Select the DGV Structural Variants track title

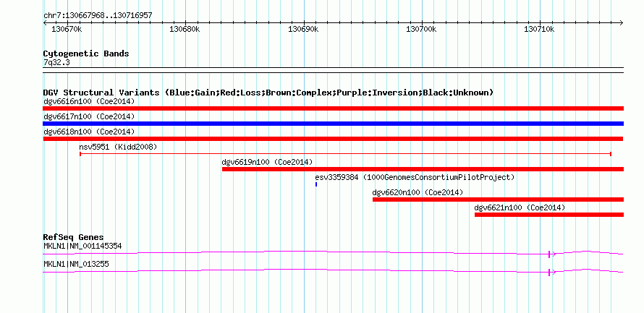[x=268, y=93]
